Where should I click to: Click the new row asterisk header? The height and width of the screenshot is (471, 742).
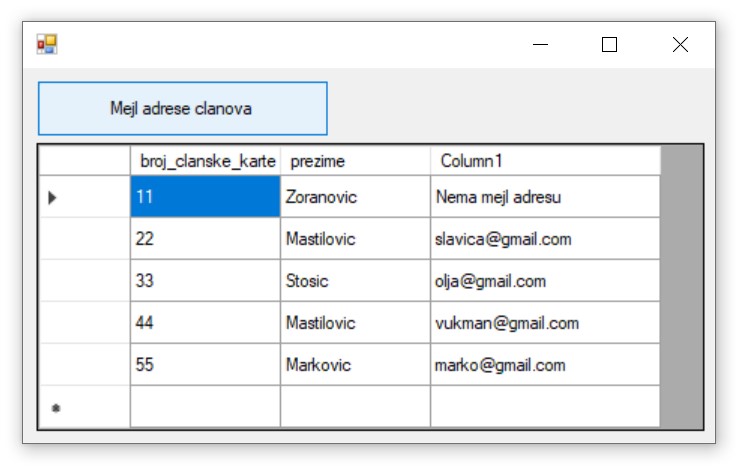click(x=84, y=407)
